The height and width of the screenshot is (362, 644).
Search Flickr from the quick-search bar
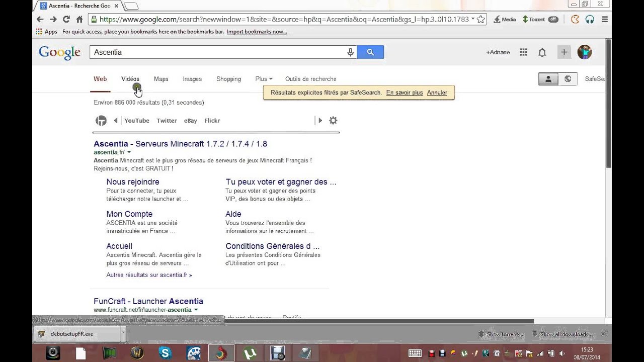(212, 121)
